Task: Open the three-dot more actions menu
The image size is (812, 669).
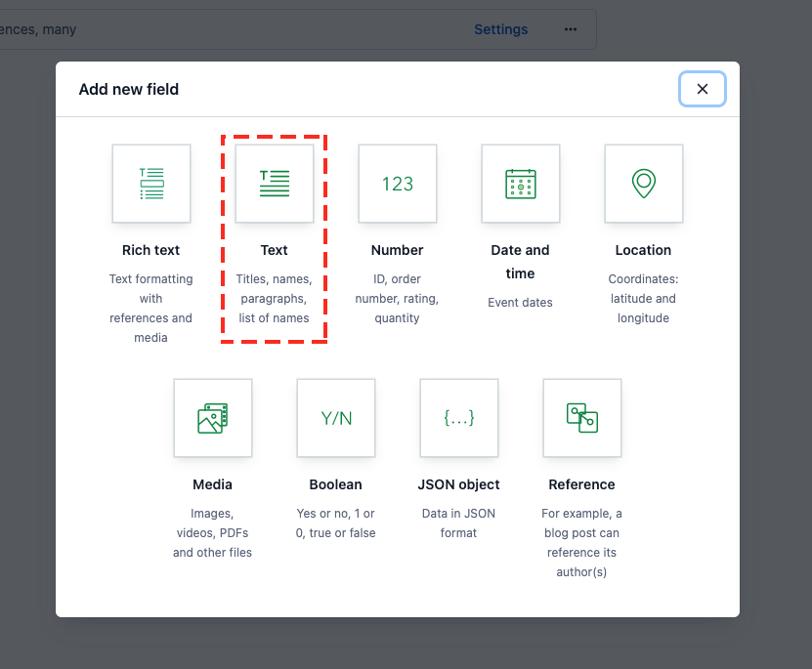Action: point(571,29)
